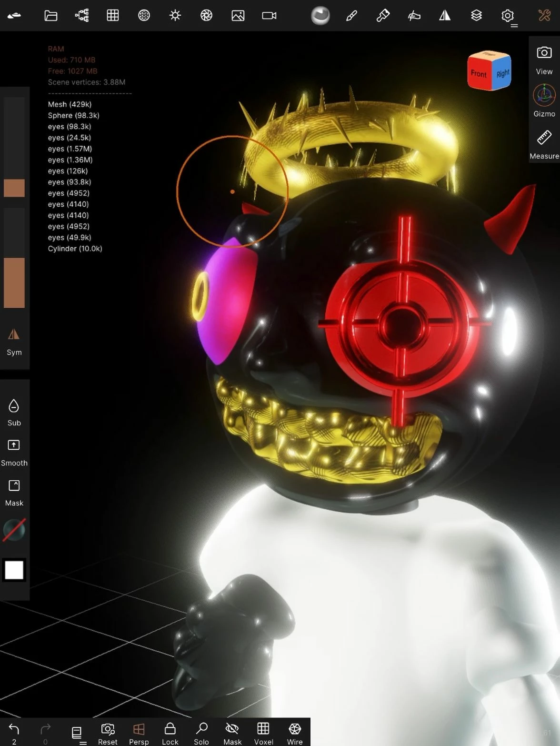Open the Files folder menu
This screenshot has width=560, height=746.
[x=50, y=16]
